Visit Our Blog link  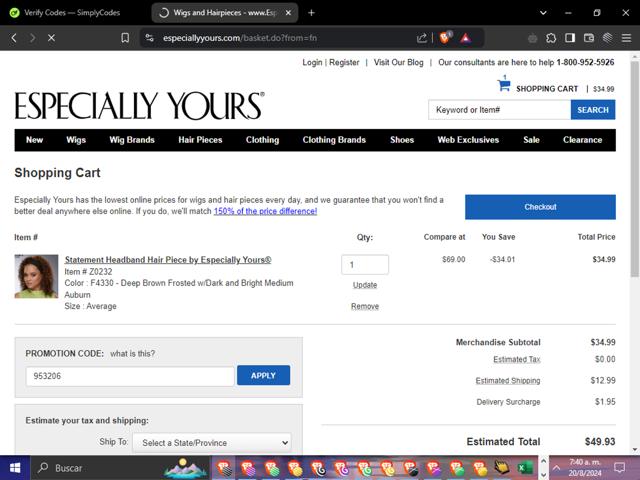click(398, 62)
